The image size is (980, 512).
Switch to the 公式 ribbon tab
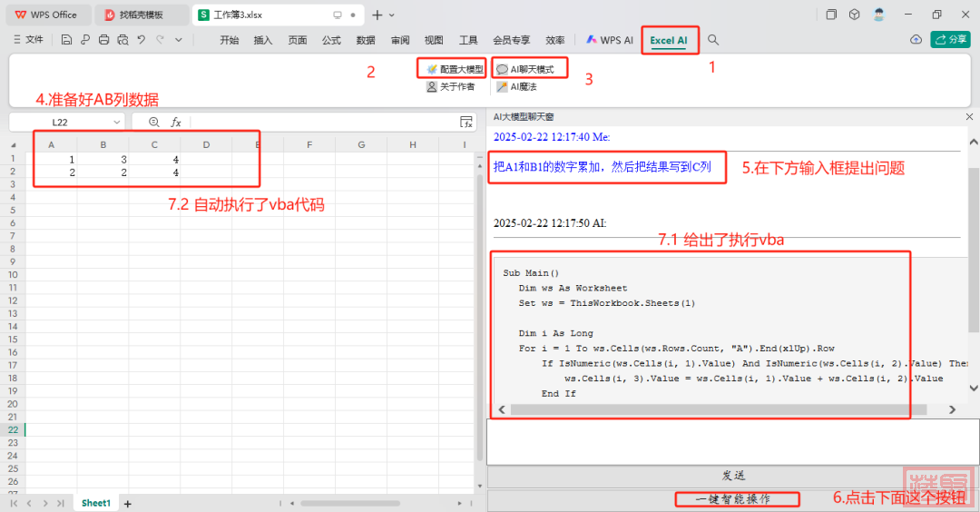(x=331, y=40)
